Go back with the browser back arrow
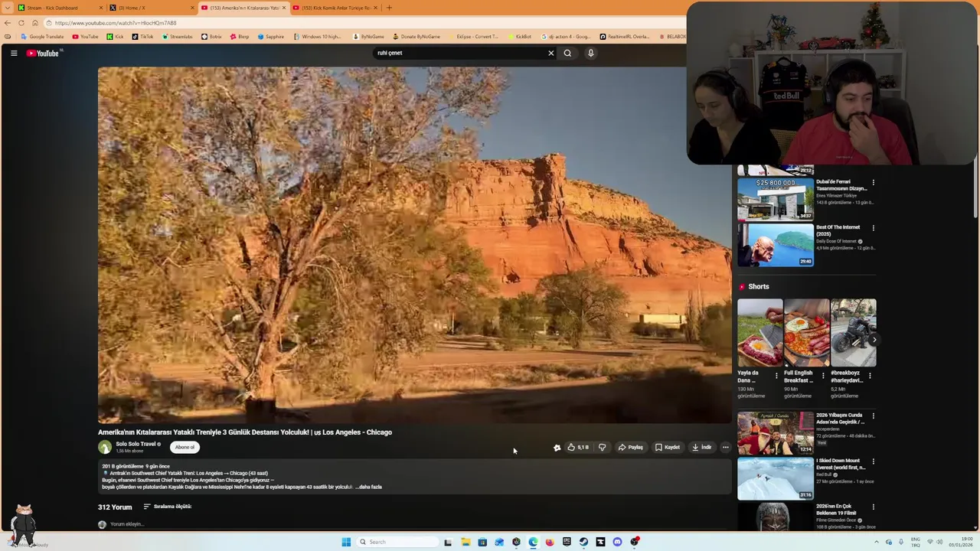Screen dimensions: 980x551 pyautogui.click(x=8, y=23)
